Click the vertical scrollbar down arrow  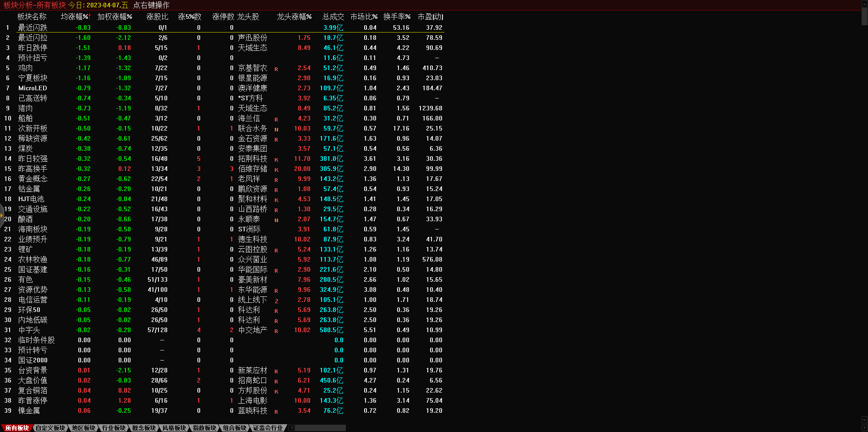tap(864, 420)
